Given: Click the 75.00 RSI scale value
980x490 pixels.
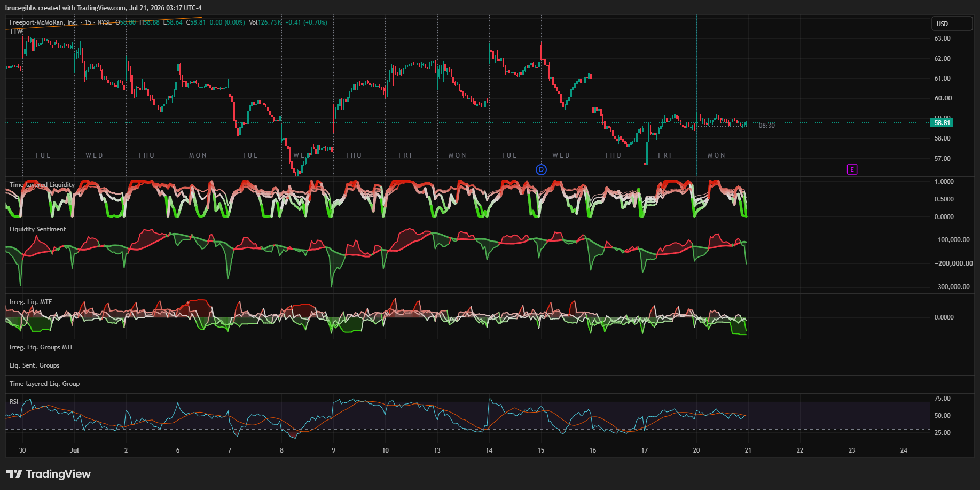Looking at the screenshot, I should [942, 399].
